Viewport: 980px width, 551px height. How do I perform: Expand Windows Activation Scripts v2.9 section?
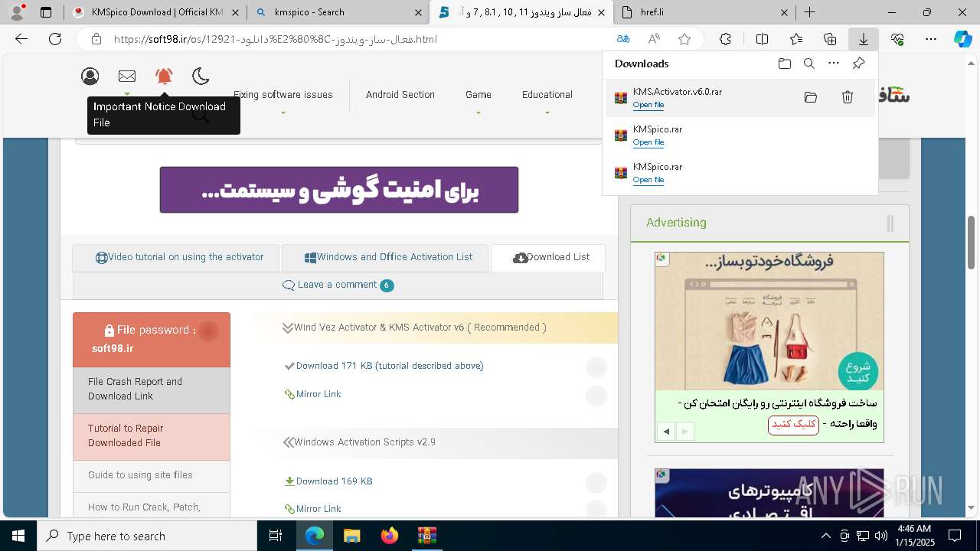(x=359, y=442)
